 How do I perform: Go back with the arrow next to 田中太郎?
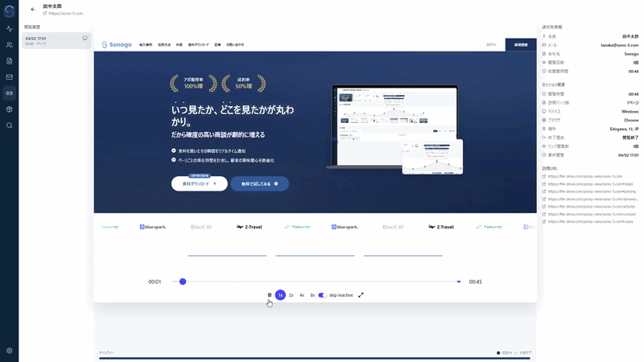33,9
